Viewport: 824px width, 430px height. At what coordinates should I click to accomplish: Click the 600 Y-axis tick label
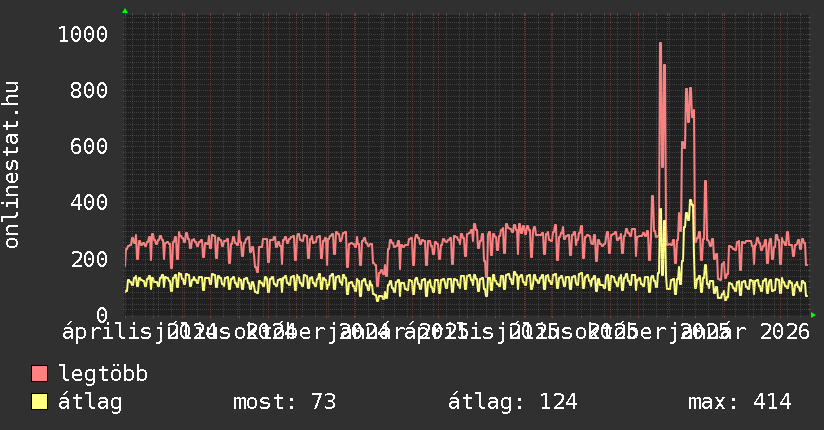click(x=89, y=147)
